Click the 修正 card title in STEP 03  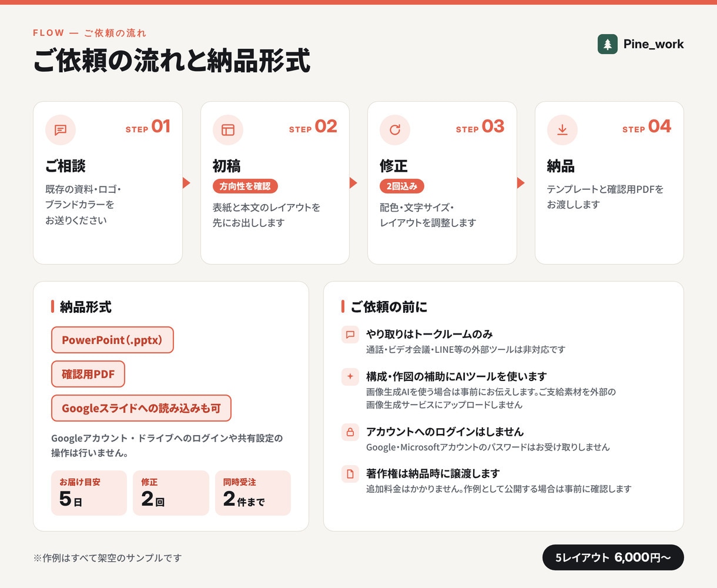tap(394, 166)
